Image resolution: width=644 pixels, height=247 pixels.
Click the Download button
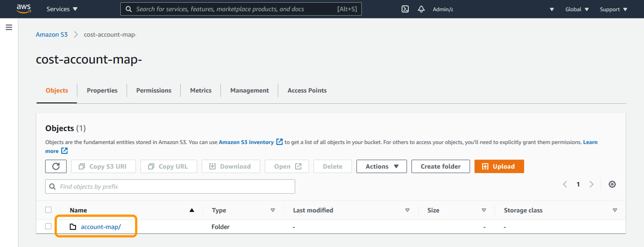click(x=231, y=166)
